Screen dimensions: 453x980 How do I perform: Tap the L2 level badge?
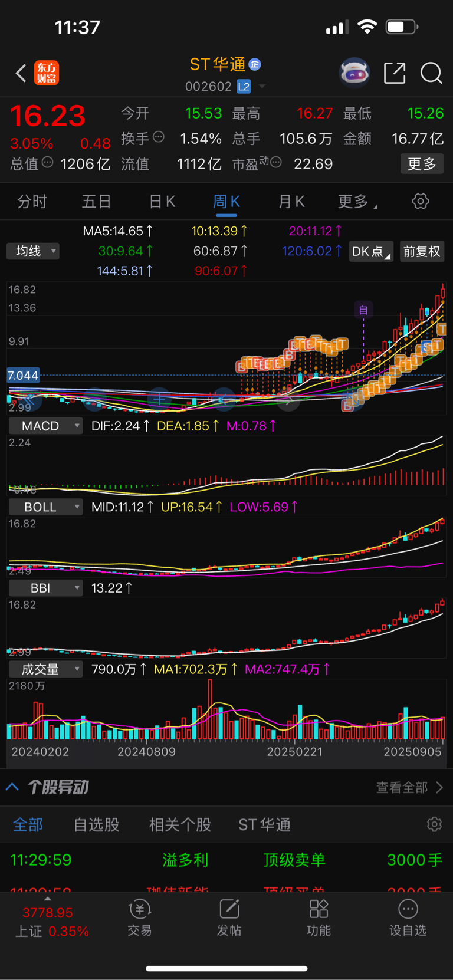click(x=244, y=87)
